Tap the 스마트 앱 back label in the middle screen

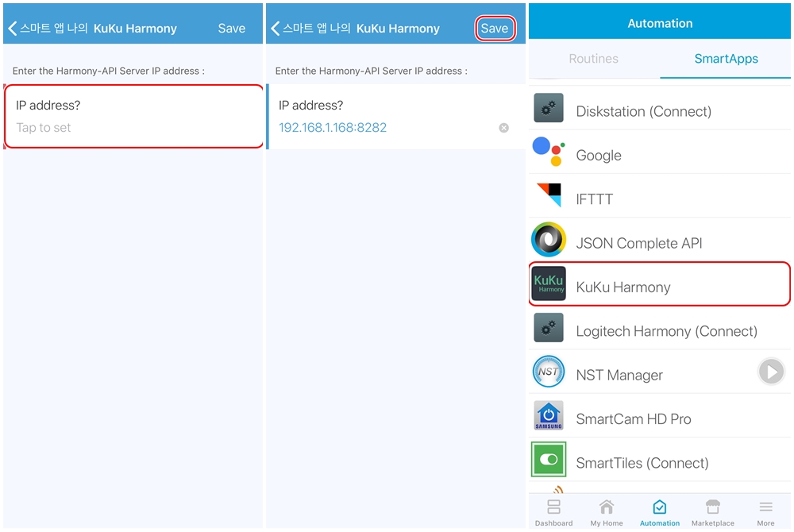click(x=317, y=29)
